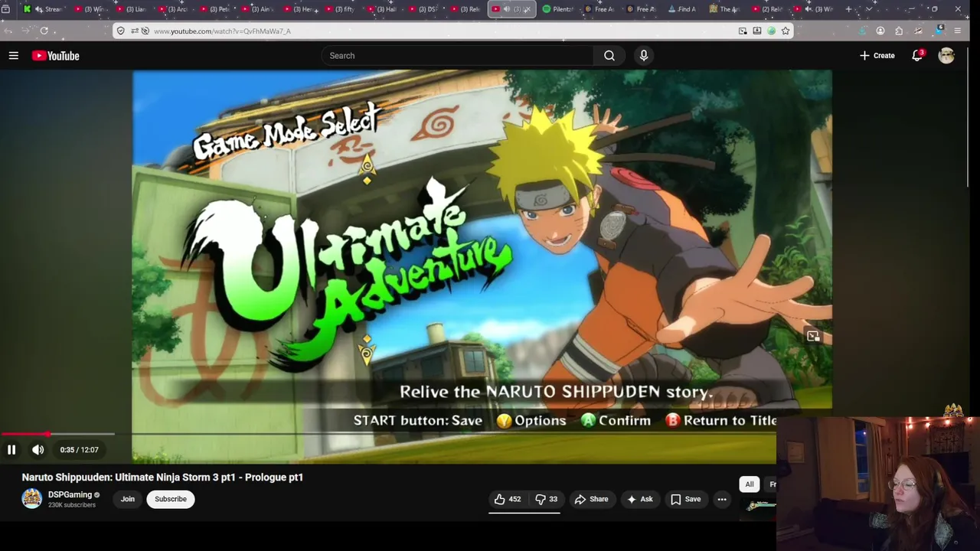Save video to a playlist
Screen dimensions: 980x551
point(686,499)
